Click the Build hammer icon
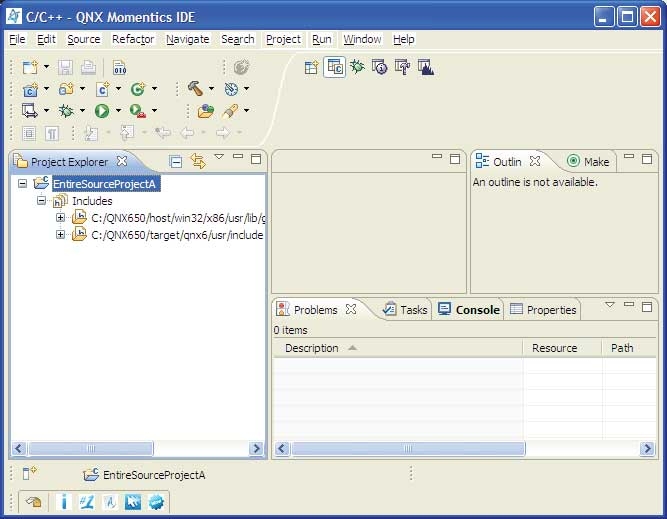Screen dimensions: 667x519 (x=195, y=89)
